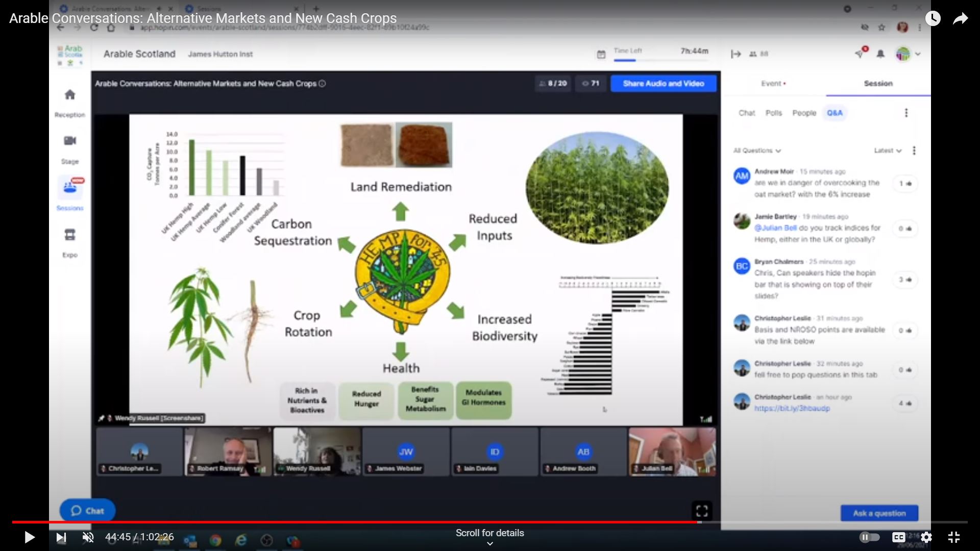
Task: Toggle closed captions CC button
Action: tap(898, 537)
